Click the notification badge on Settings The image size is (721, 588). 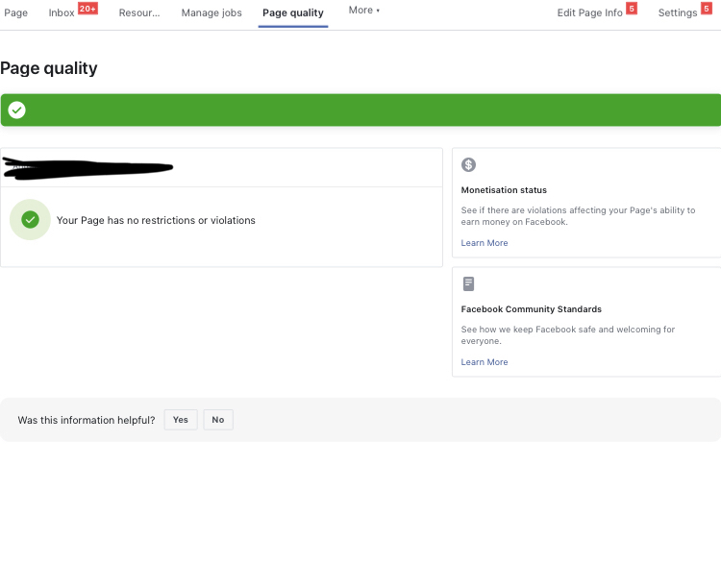coord(707,9)
